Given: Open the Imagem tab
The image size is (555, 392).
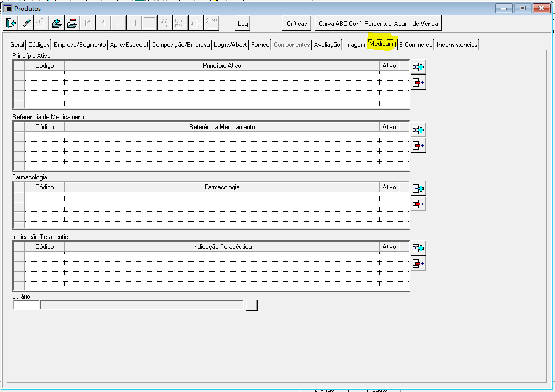Looking at the screenshot, I should tap(354, 45).
